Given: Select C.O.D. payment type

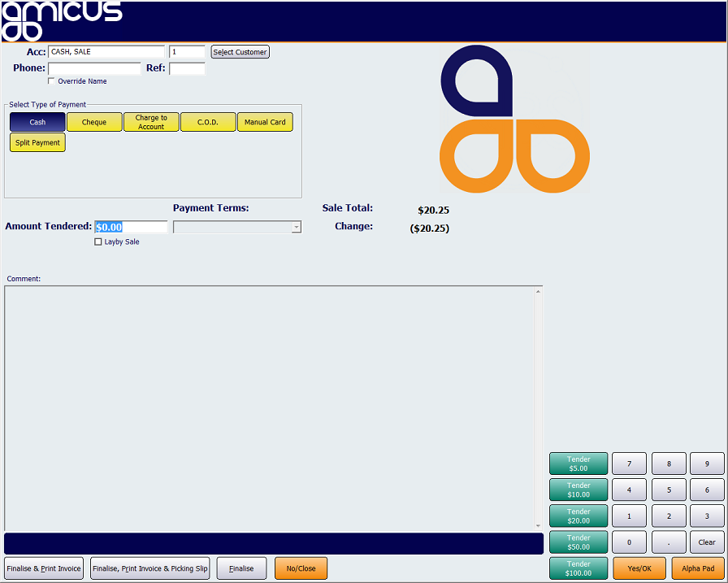Looking at the screenshot, I should [x=208, y=122].
